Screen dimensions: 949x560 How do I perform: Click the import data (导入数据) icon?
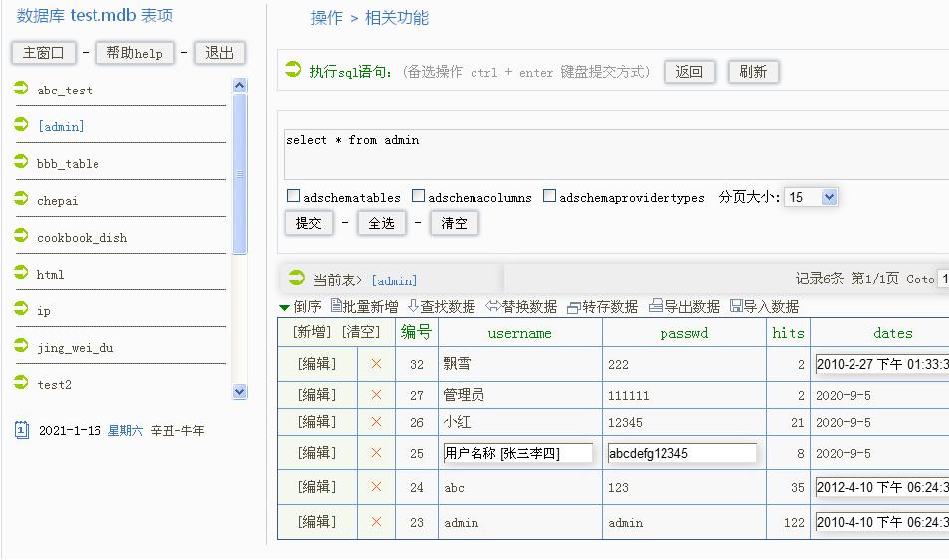[x=736, y=306]
